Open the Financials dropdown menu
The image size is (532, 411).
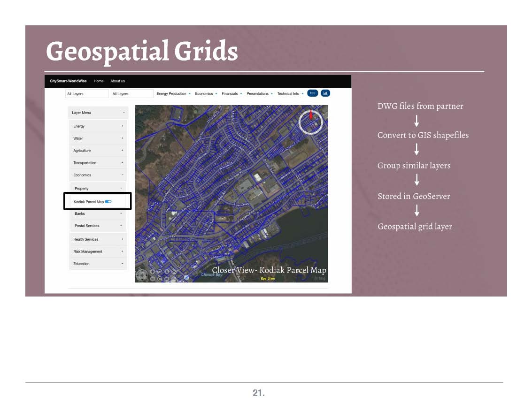(231, 94)
